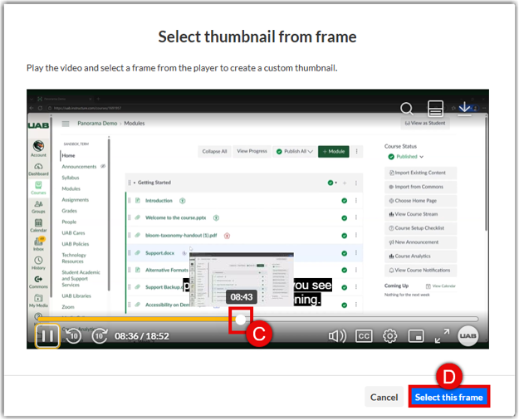Screen dimensions: 519x420
Task: Skip forward 10 seconds in the video
Action: (x=100, y=336)
